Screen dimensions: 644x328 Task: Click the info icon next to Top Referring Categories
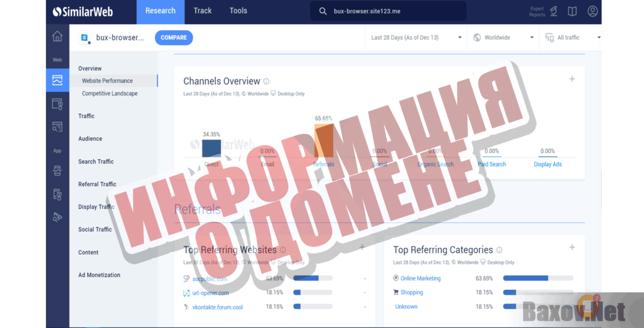pos(499,250)
